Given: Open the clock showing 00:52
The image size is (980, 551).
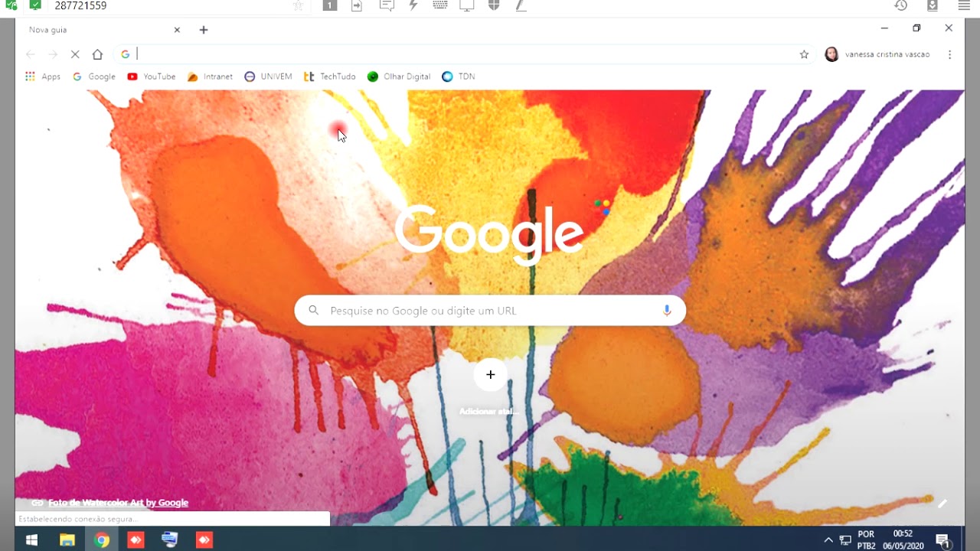Looking at the screenshot, I should tap(903, 540).
